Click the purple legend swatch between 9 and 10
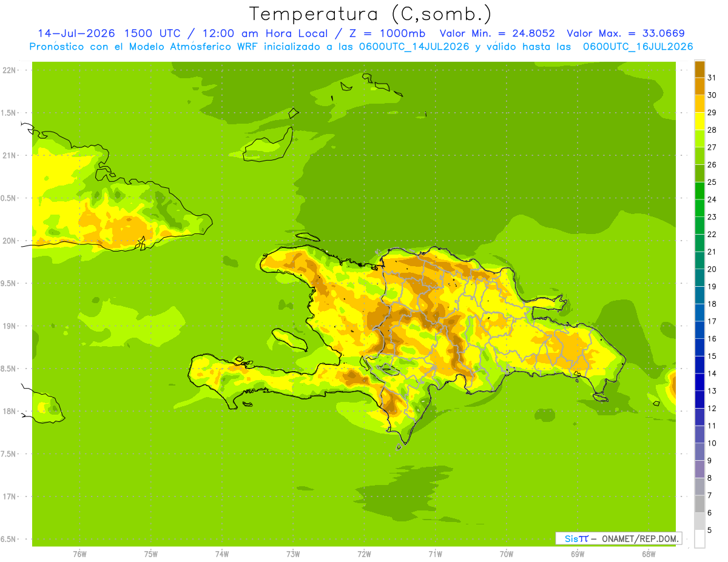 [699, 452]
